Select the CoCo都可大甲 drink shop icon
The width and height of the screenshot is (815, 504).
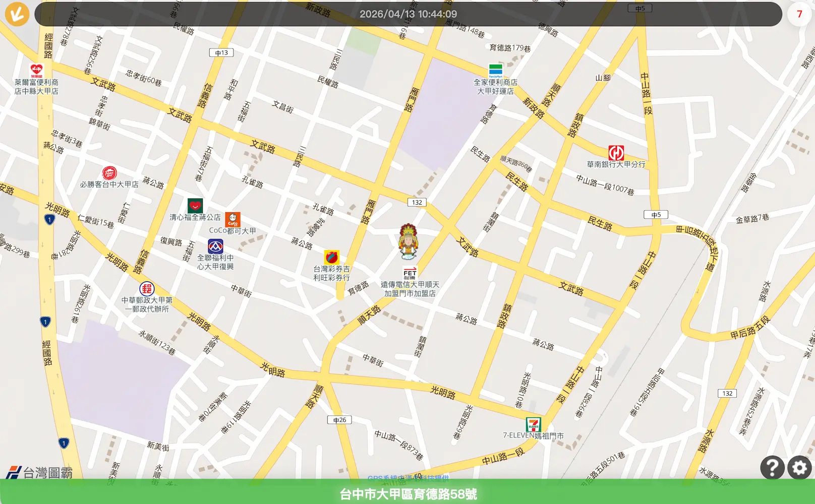(232, 220)
